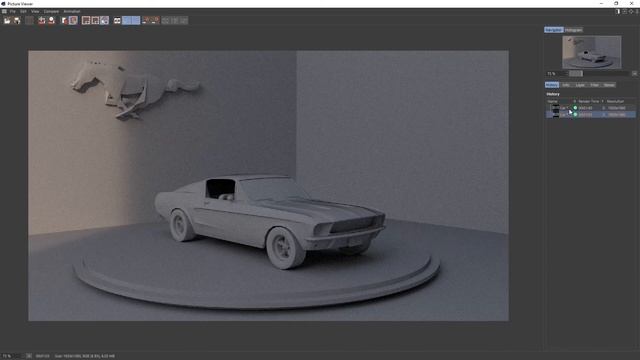Click the first History entry's Resolution value
This screenshot has width=640, height=360.
[x=617, y=108]
